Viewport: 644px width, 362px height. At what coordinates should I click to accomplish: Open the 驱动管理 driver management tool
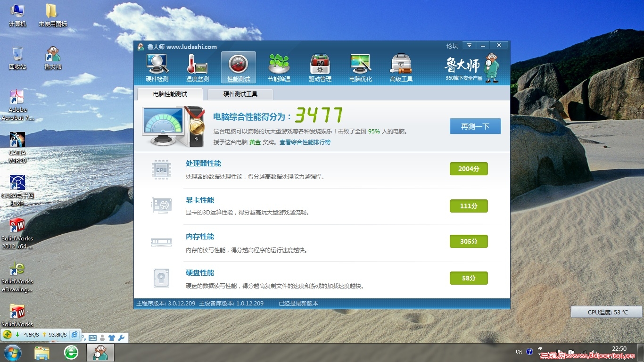320,67
